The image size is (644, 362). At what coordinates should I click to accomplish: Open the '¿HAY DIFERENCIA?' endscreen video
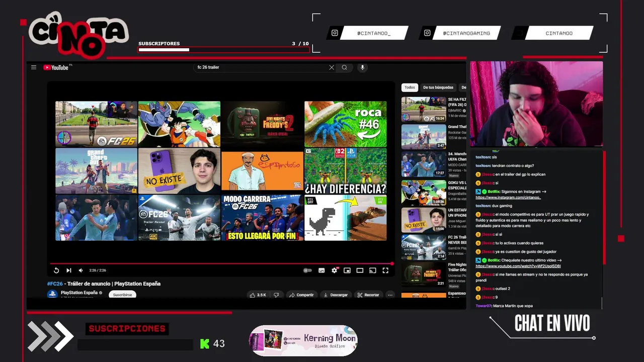click(x=345, y=171)
